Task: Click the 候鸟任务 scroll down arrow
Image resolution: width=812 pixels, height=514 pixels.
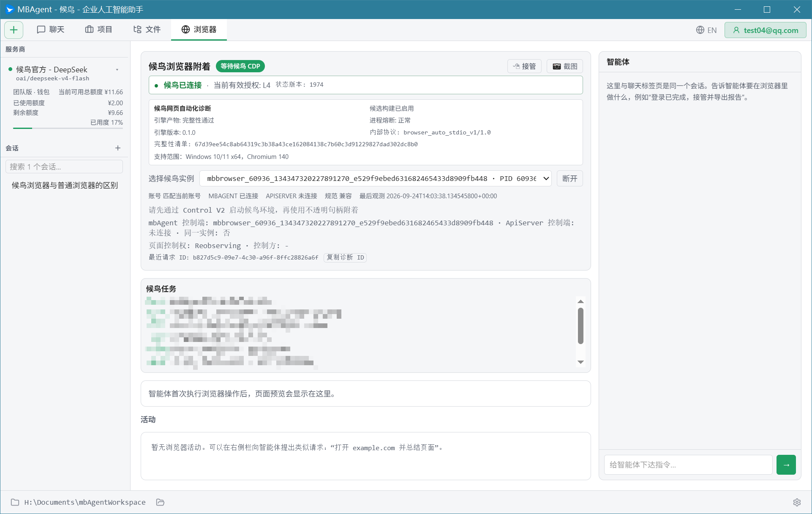Action: coord(580,362)
